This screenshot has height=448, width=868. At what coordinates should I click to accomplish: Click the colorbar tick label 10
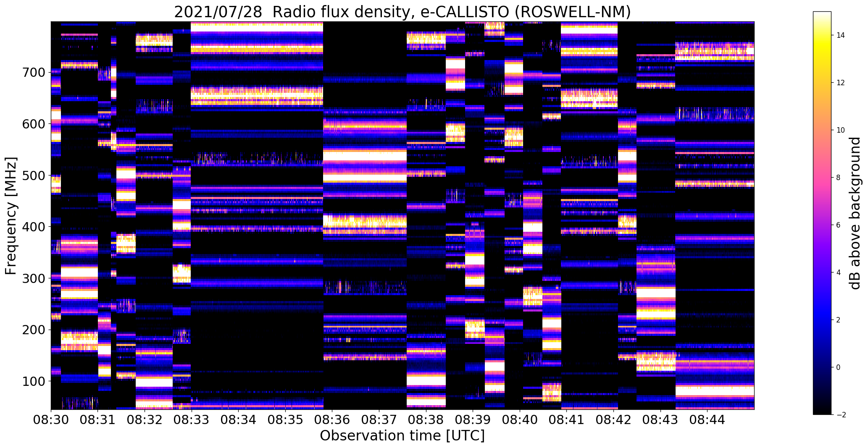click(841, 130)
